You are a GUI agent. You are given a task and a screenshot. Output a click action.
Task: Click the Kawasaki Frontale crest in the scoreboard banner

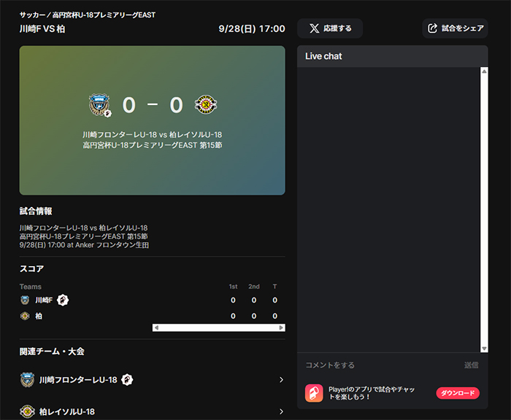pos(99,104)
